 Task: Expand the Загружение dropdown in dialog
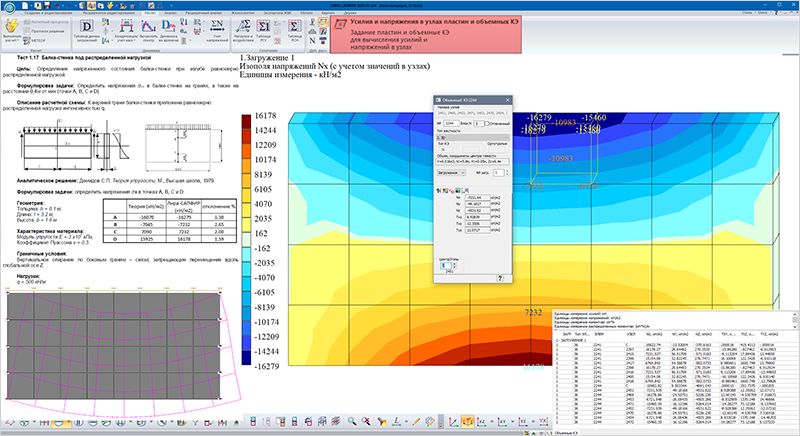tap(451, 173)
